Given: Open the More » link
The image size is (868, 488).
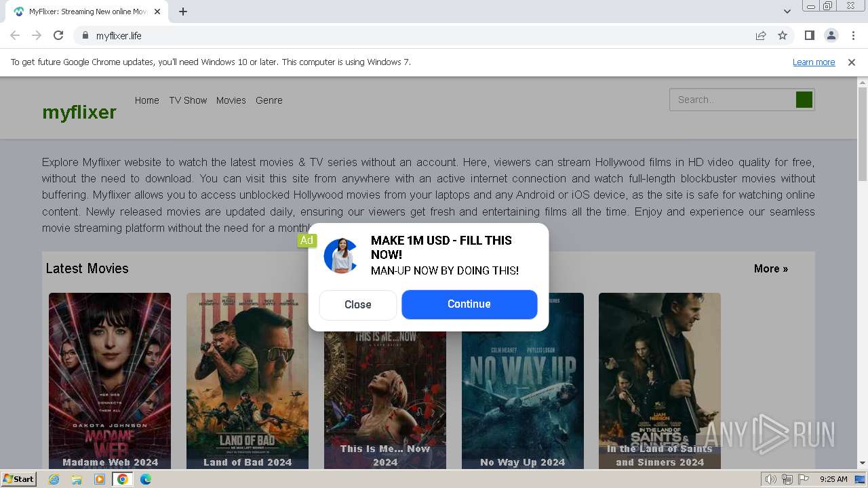Looking at the screenshot, I should tap(771, 268).
